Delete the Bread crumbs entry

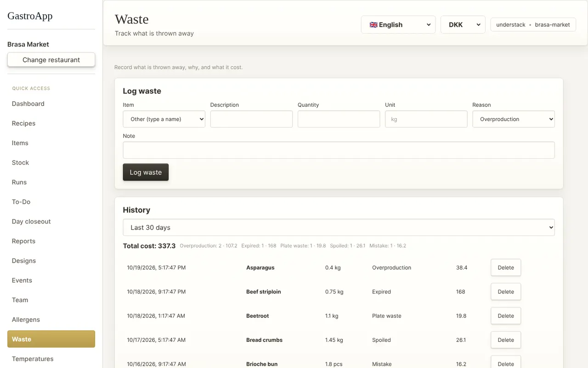pyautogui.click(x=506, y=340)
